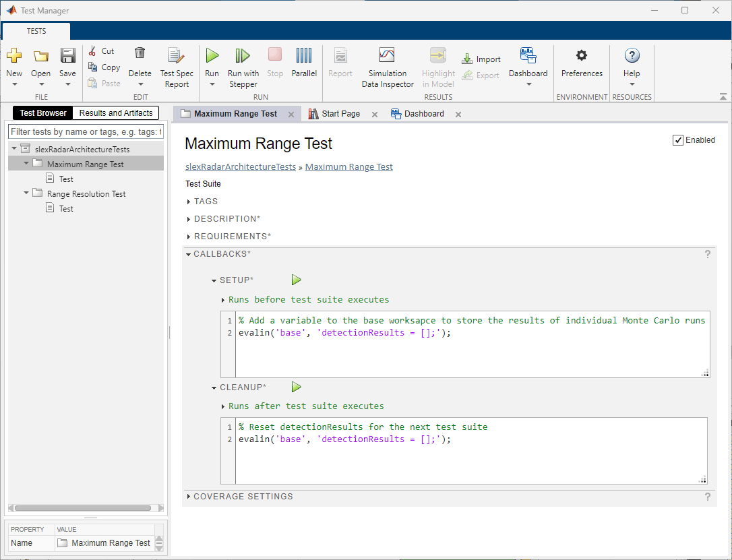732x560 pixels.
Task: Expand the COVERAGE SETTINGS section
Action: (x=189, y=497)
